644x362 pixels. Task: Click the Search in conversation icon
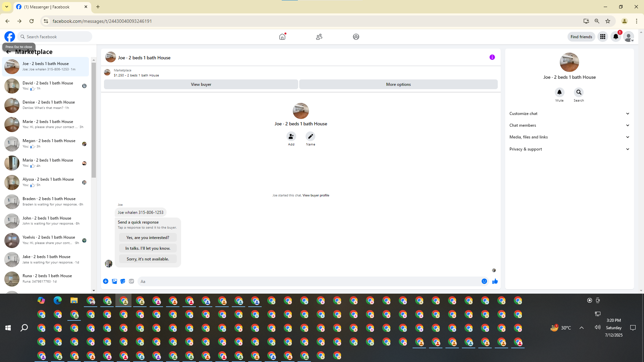579,92
